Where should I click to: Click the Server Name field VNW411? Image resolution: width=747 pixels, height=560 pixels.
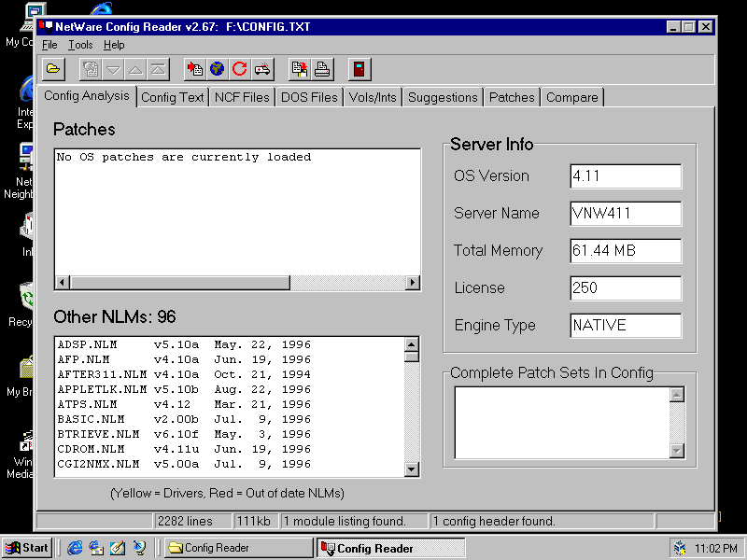pyautogui.click(x=626, y=214)
